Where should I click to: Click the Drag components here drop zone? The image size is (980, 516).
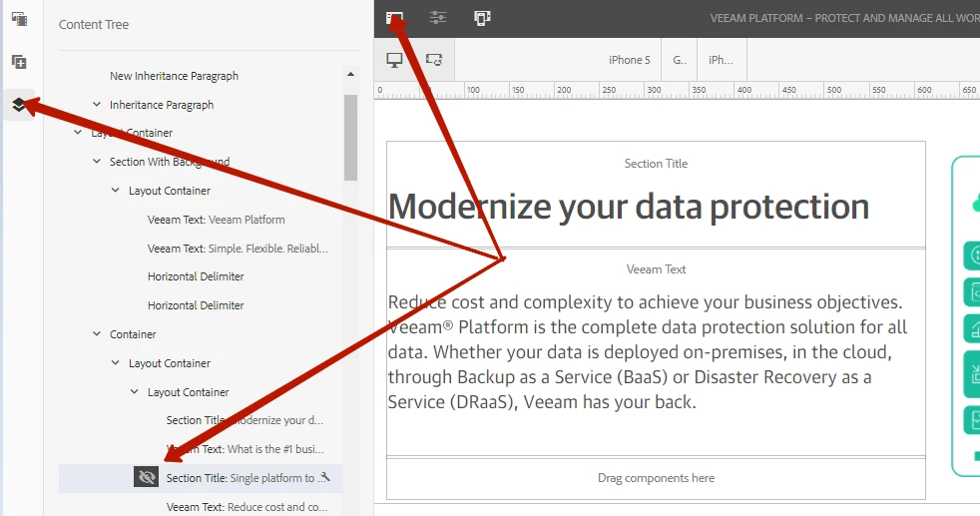(656, 478)
